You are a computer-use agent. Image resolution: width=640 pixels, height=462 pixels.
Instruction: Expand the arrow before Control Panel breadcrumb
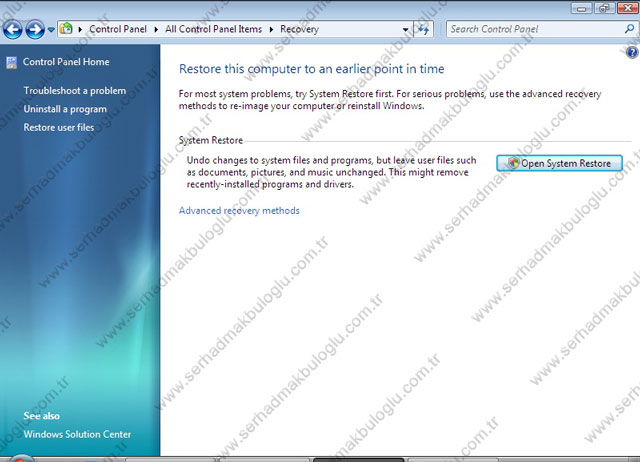(80, 29)
